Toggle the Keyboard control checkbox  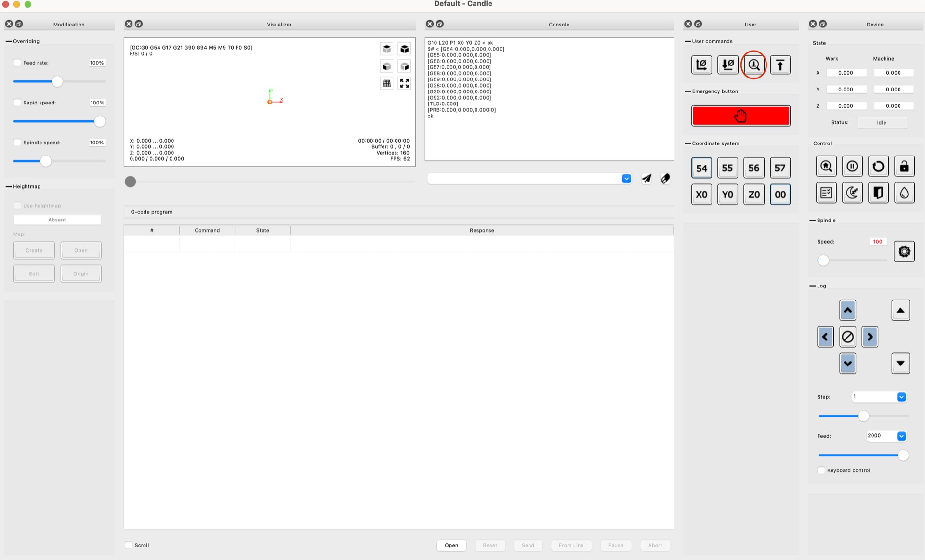tap(821, 470)
